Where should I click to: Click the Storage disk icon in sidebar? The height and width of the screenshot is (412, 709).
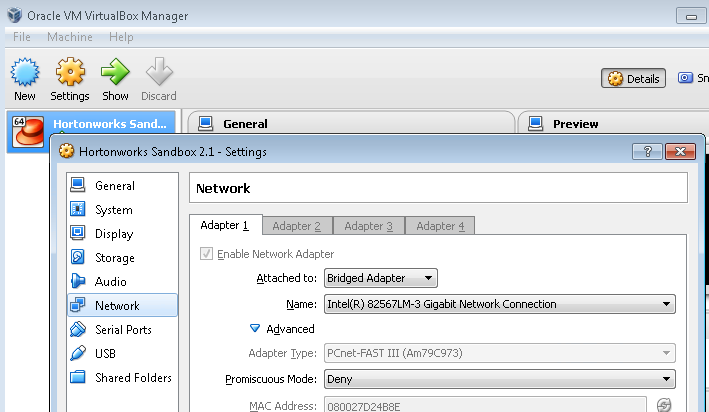[78, 257]
